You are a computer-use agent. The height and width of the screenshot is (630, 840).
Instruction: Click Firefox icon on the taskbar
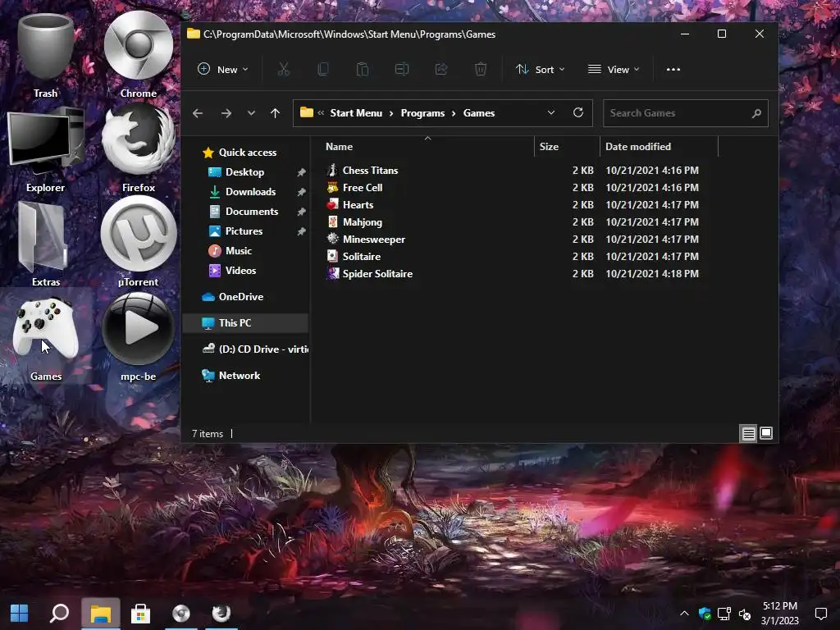[221, 613]
